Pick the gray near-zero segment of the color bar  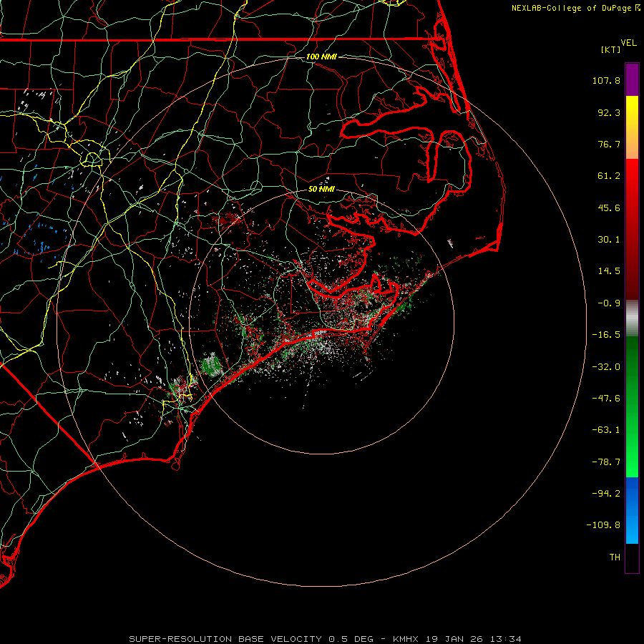632,316
